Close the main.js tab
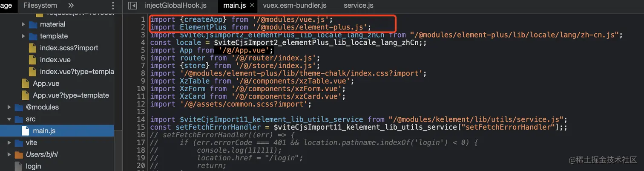644x171 pixels. coord(252,6)
